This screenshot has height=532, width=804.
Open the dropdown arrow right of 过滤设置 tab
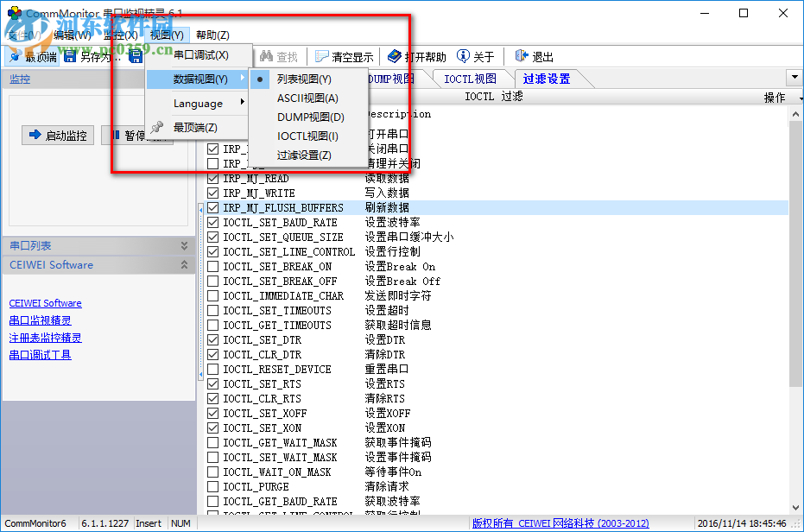pyautogui.click(x=795, y=78)
